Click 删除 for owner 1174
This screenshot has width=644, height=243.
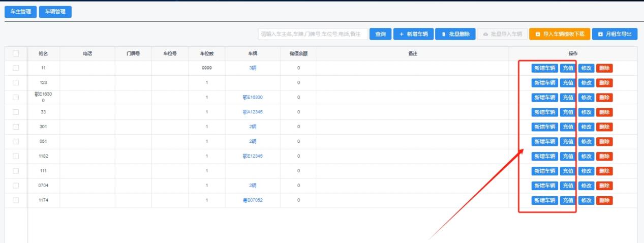coord(604,201)
